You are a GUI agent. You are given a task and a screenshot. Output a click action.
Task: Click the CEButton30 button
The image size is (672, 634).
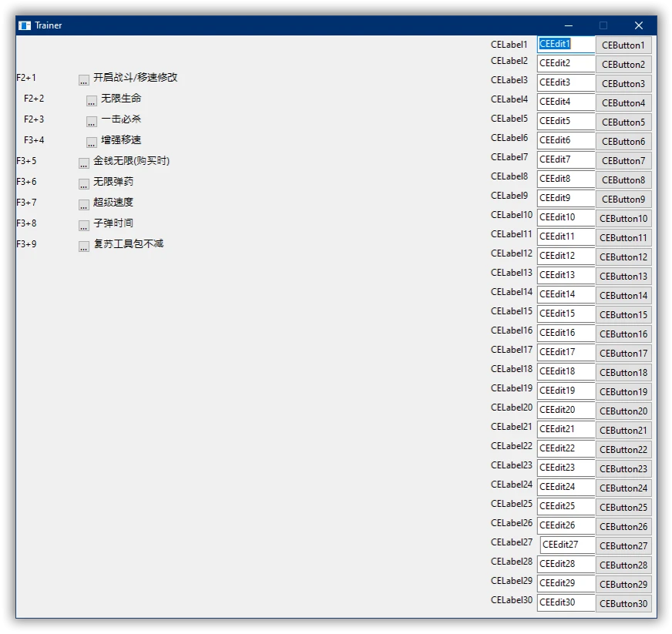(x=623, y=604)
